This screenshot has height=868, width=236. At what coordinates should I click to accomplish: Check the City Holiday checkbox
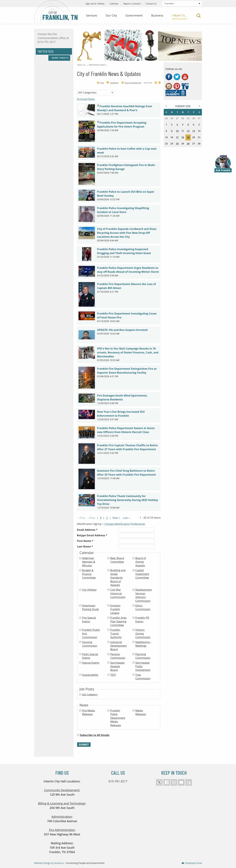[80, 590]
